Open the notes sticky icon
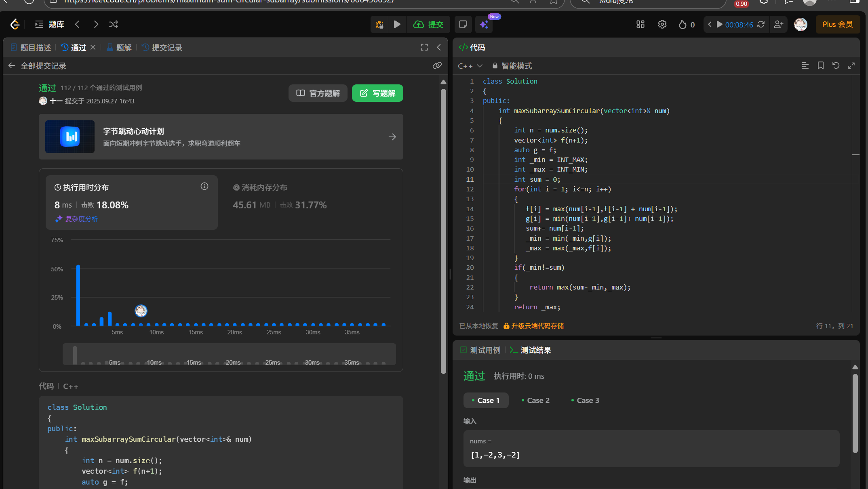The image size is (868, 489). pos(463,25)
